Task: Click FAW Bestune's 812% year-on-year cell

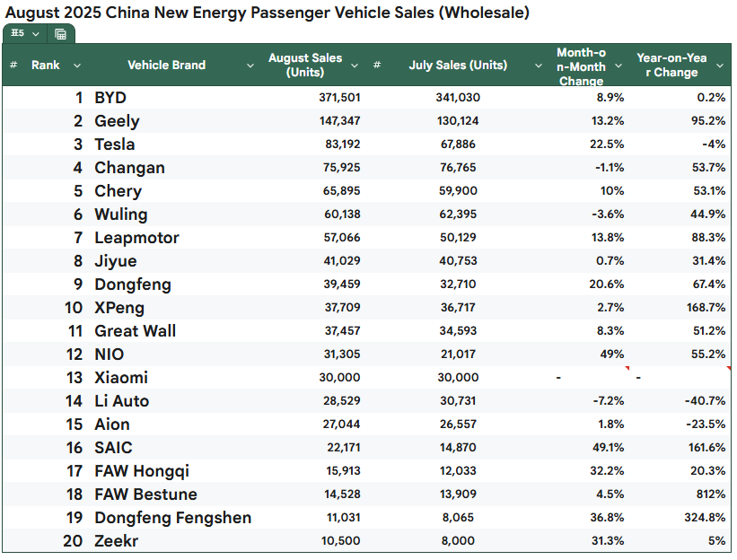Action: [x=710, y=494]
